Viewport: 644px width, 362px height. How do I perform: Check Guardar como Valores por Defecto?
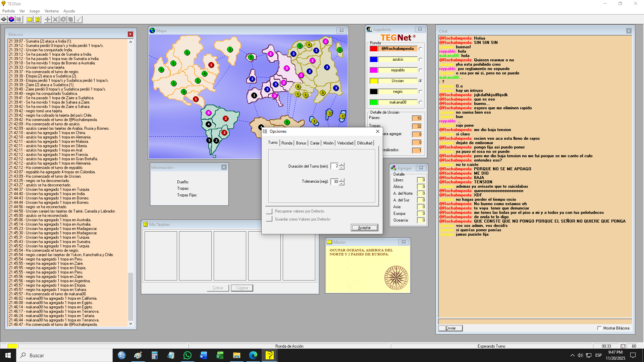coord(269,219)
